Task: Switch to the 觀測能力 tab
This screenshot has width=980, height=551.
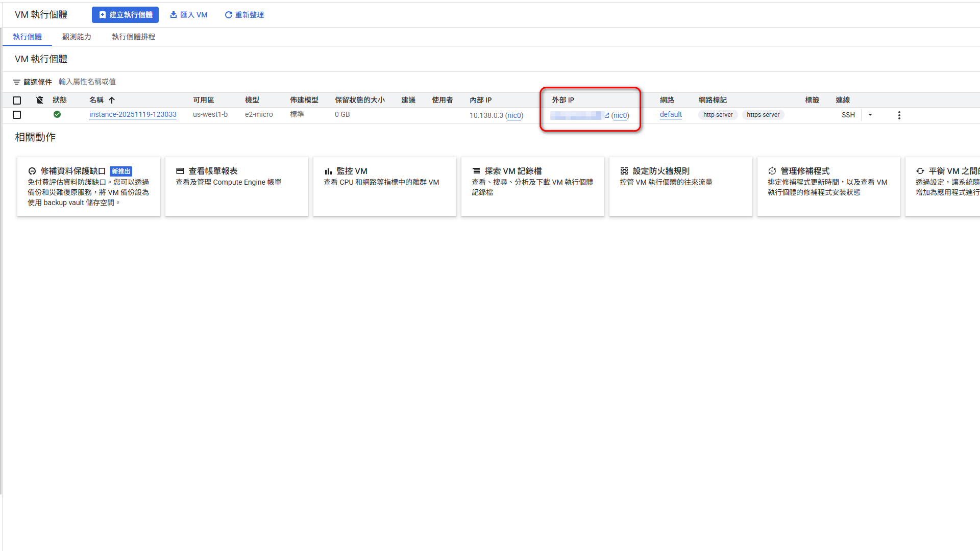Action: tap(77, 36)
